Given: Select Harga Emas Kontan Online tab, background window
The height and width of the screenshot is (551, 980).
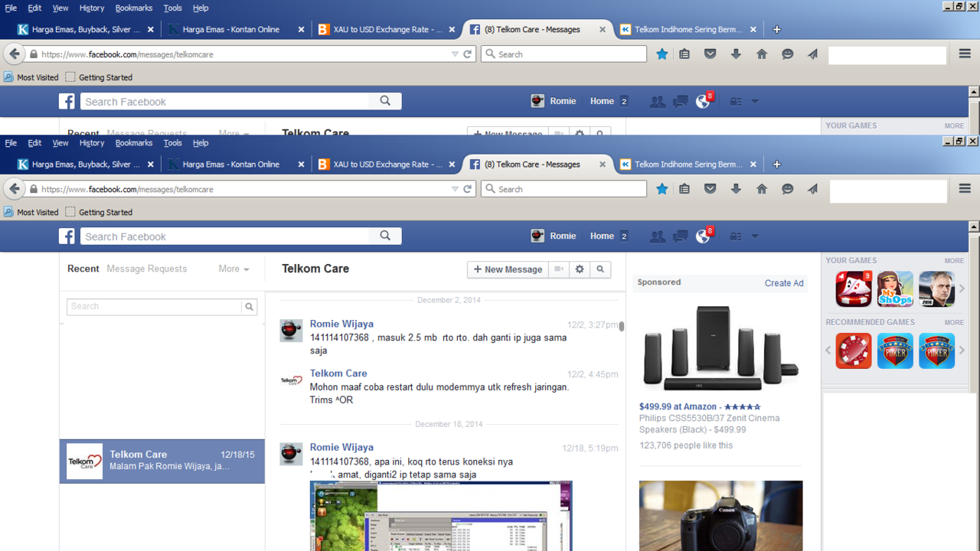Looking at the screenshot, I should [230, 30].
